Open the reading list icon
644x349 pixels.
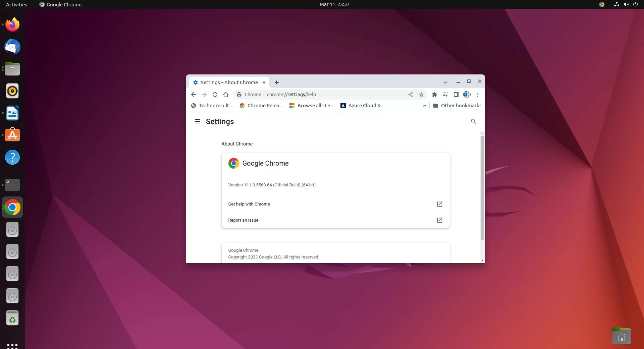click(445, 95)
